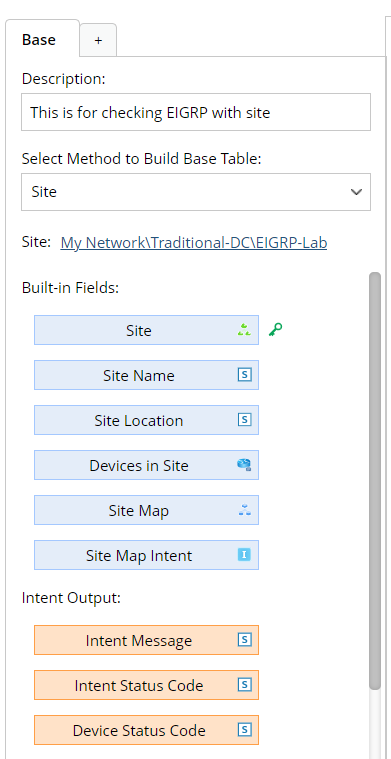This screenshot has height=759, width=391.
Task: Click the string icon on Site Location
Action: tap(244, 420)
